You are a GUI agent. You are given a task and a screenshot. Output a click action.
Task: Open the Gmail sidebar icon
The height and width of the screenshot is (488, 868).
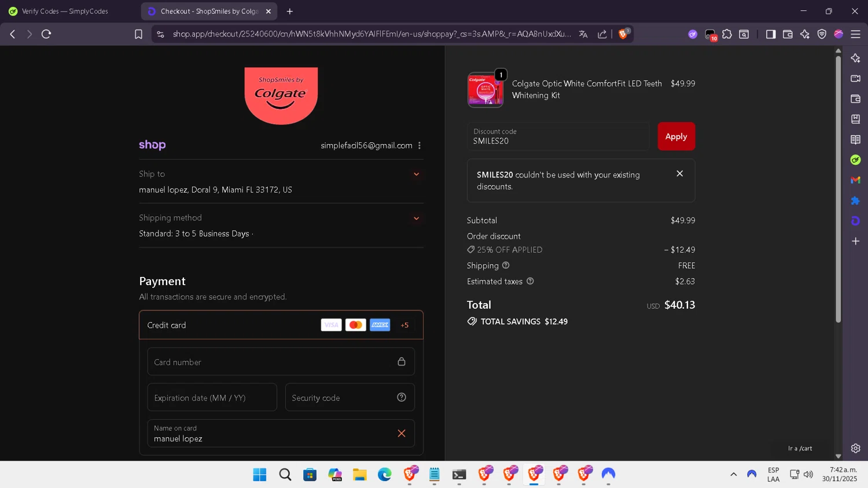pyautogui.click(x=855, y=180)
